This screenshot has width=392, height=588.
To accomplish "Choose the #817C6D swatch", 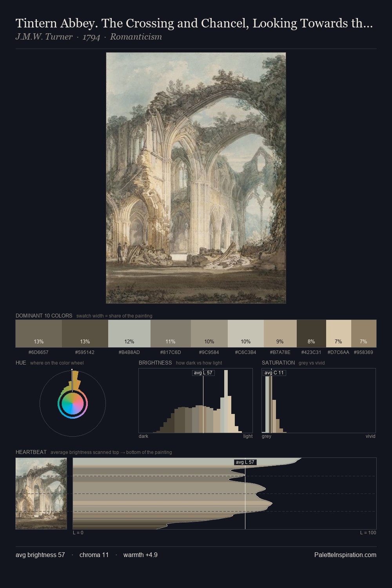I will [171, 334].
